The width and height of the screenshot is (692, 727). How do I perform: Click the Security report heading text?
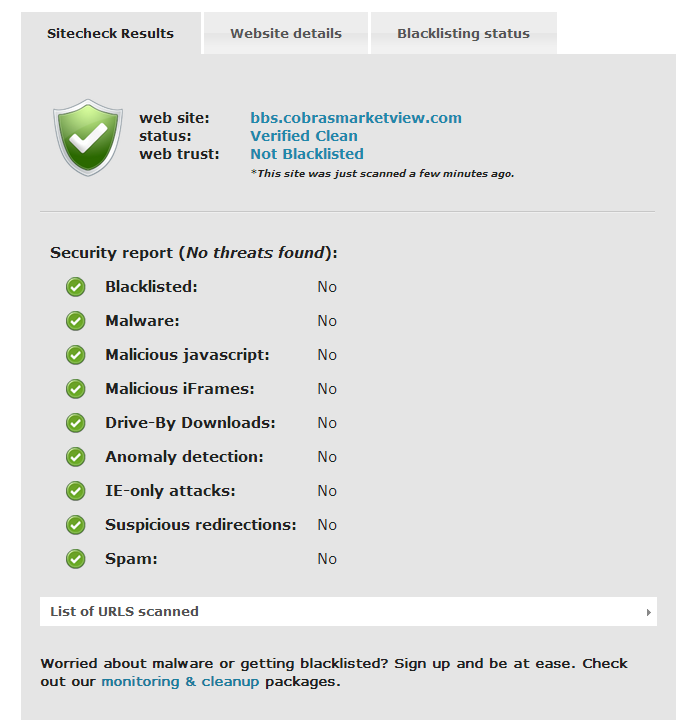point(194,253)
